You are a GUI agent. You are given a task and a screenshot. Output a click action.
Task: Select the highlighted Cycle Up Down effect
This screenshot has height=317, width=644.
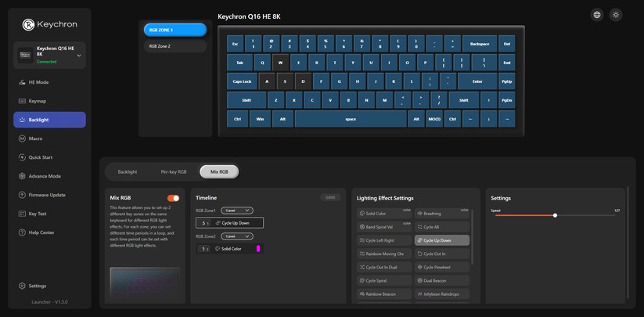click(x=442, y=240)
